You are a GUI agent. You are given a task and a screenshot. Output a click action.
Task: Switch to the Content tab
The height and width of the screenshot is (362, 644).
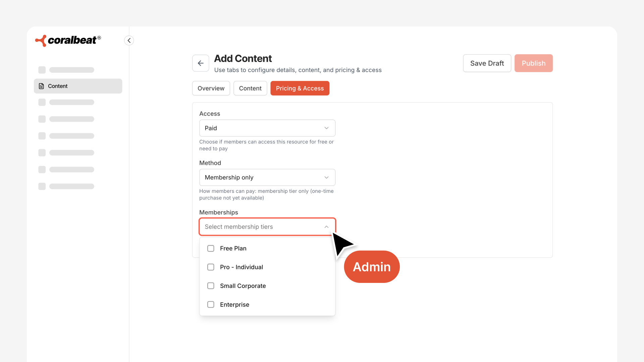250,88
